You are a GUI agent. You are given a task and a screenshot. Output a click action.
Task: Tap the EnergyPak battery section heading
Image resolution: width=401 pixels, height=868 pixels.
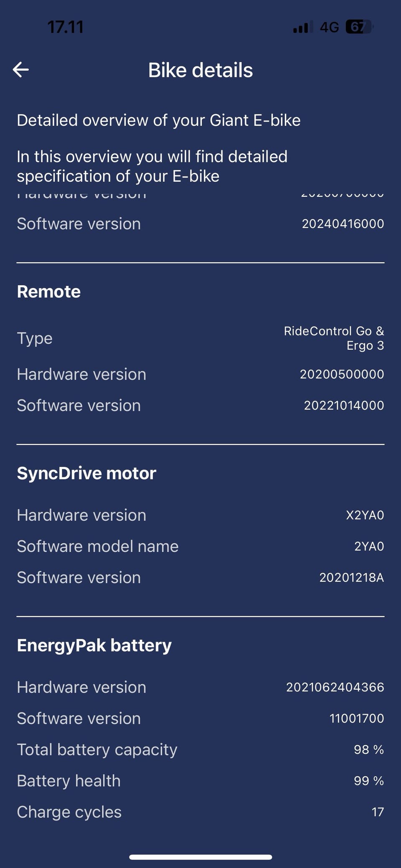point(94,645)
